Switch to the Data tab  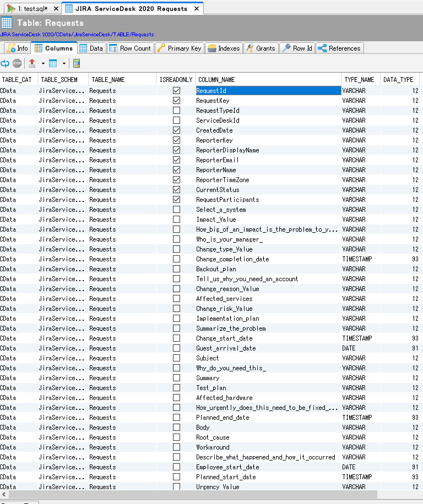(91, 48)
